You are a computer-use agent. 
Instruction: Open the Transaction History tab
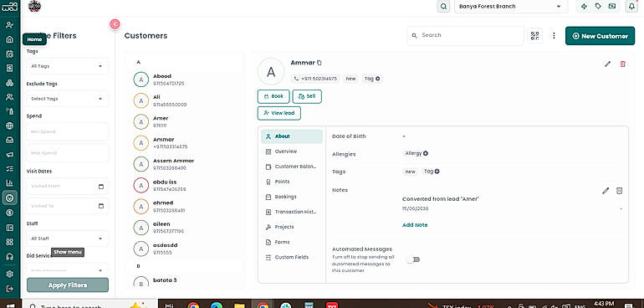[x=292, y=212]
